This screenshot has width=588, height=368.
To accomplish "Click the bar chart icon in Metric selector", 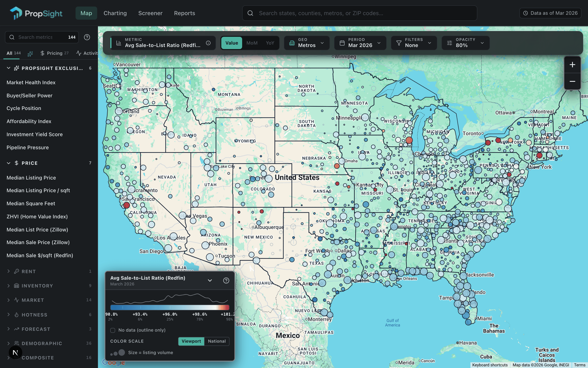I will pos(119,43).
